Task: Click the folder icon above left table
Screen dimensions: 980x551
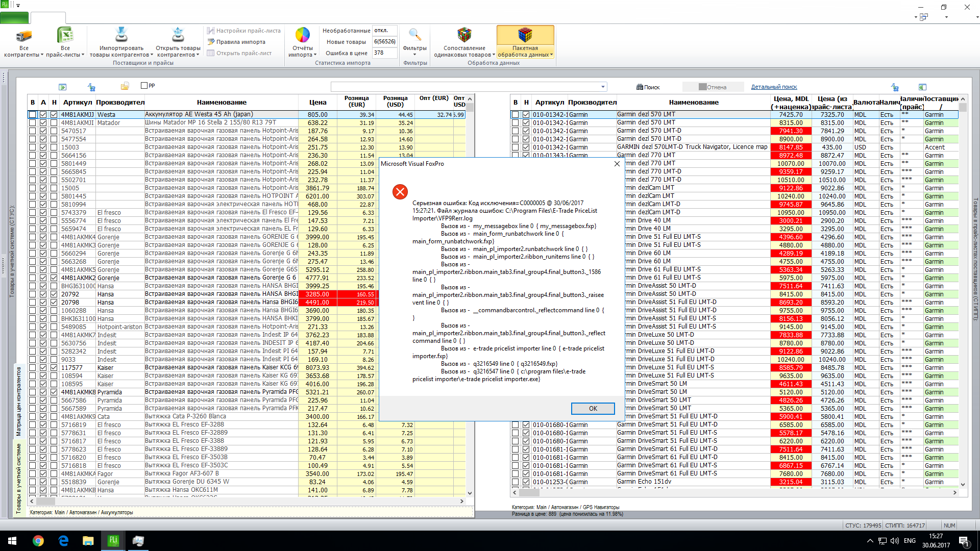Action: [125, 86]
